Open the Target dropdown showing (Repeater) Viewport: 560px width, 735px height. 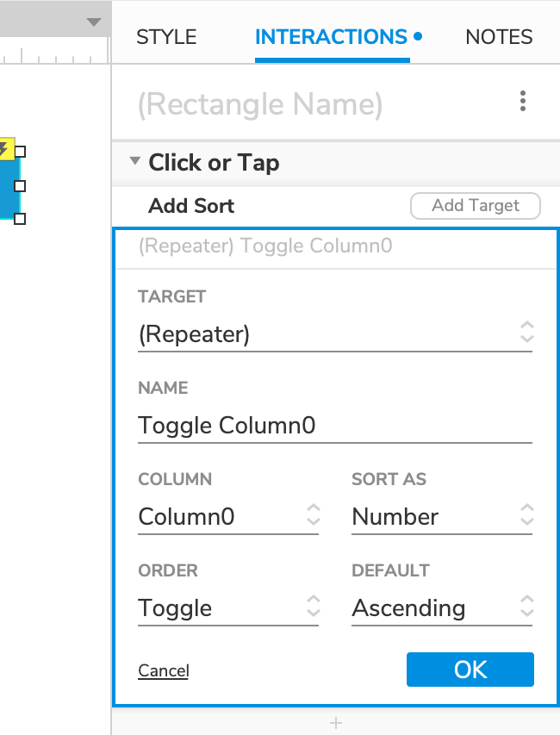pyautogui.click(x=526, y=334)
